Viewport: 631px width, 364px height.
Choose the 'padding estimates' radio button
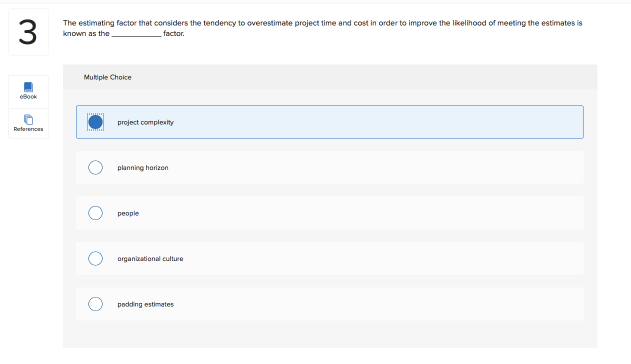point(95,304)
